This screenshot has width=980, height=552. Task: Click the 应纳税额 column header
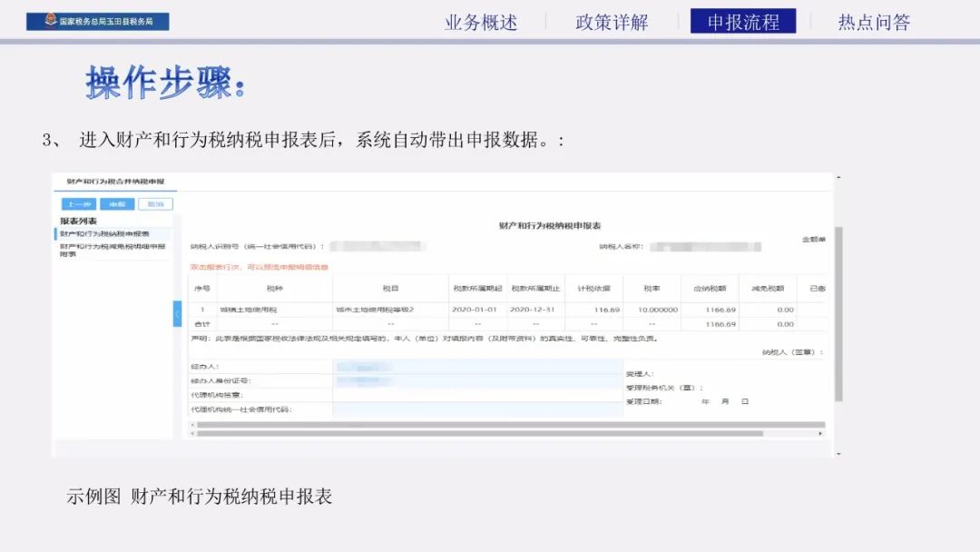click(710, 289)
